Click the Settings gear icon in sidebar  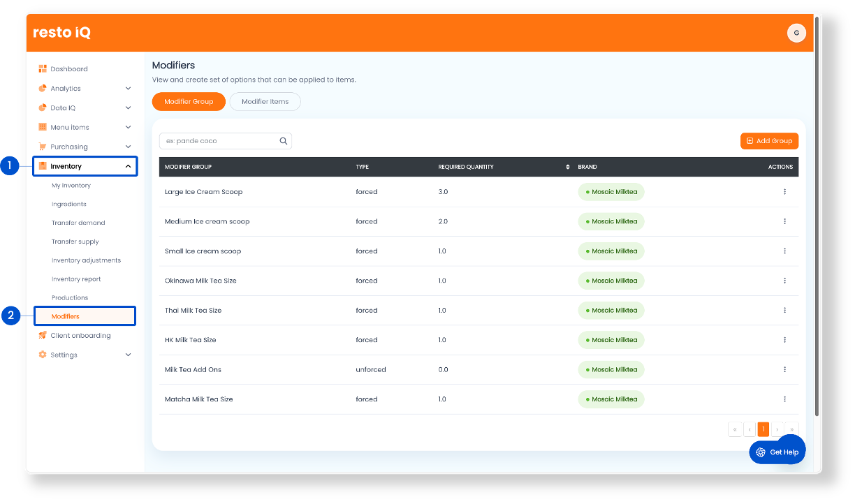click(x=43, y=355)
